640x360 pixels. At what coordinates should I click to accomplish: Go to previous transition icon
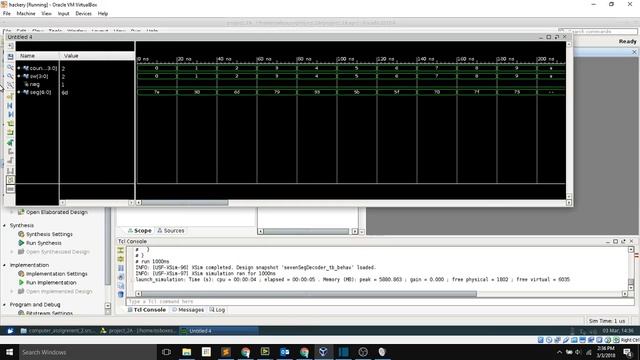(10, 124)
